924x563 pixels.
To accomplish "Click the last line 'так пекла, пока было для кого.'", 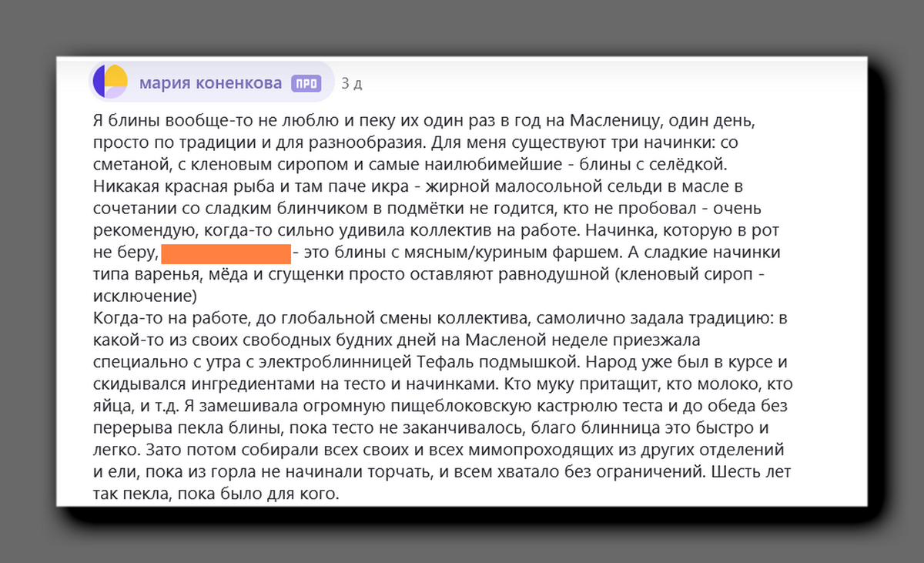I will pos(215,494).
